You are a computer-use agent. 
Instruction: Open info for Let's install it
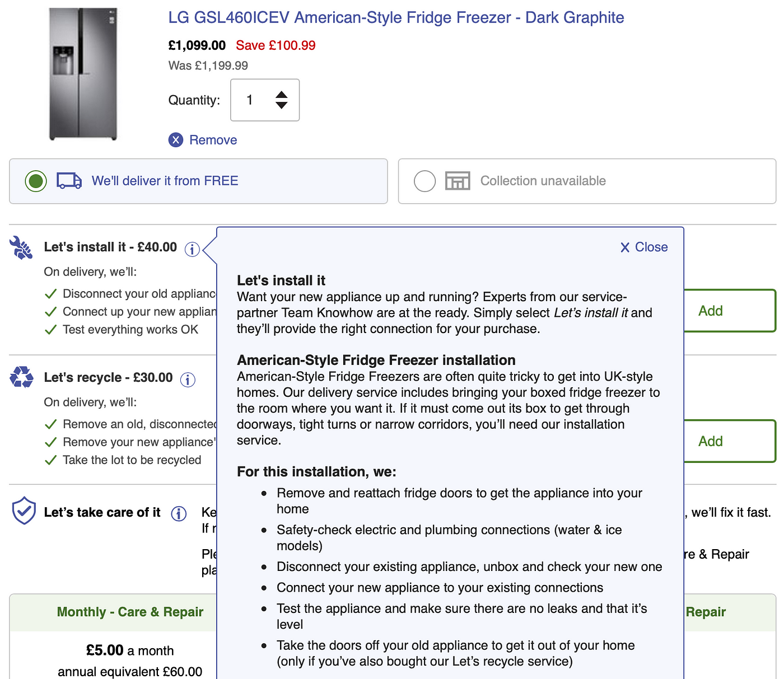192,249
